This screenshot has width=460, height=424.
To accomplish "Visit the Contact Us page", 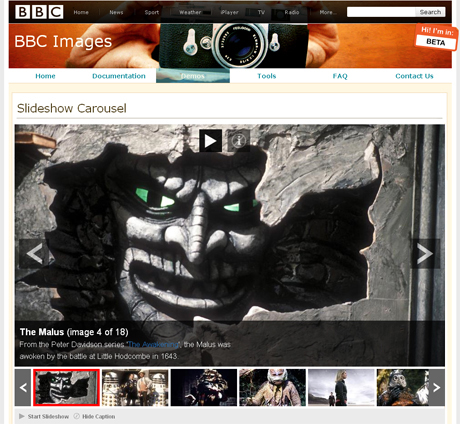I will (x=414, y=76).
